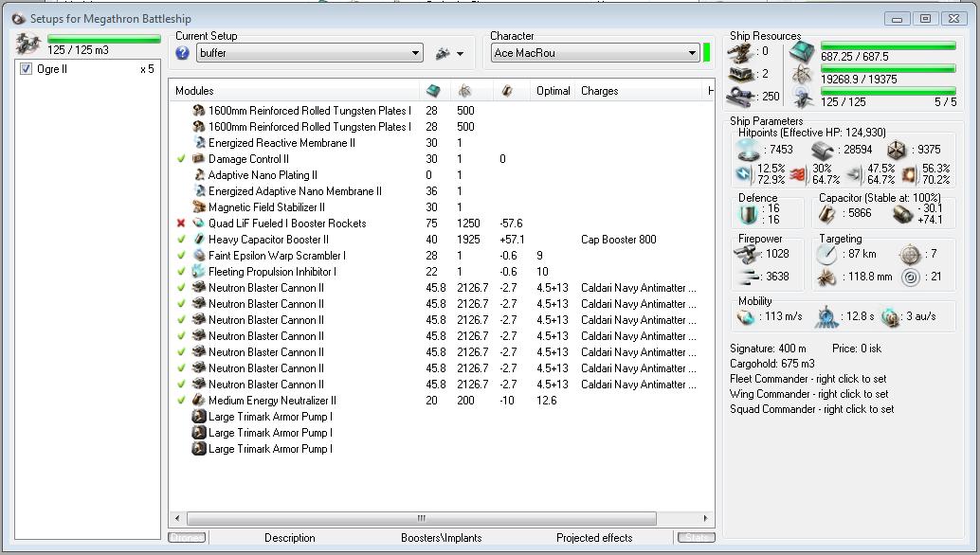This screenshot has width=980, height=555.
Task: Click the green indicator beside the character dropdown
Action: point(707,52)
